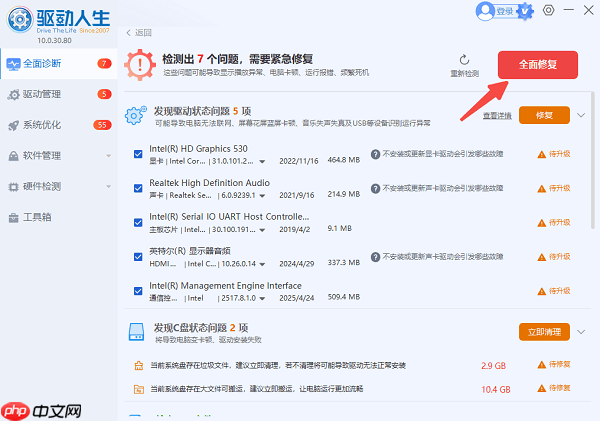The image size is (600, 421).
Task: Click help icon beside Realtek Audio row
Action: 375,188
